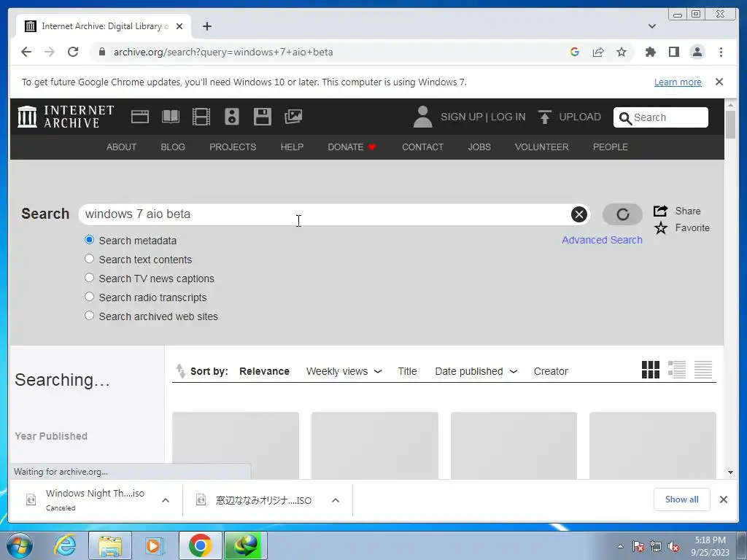Open menu for the Japanese ISO download
The width and height of the screenshot is (747, 560).
click(x=336, y=500)
